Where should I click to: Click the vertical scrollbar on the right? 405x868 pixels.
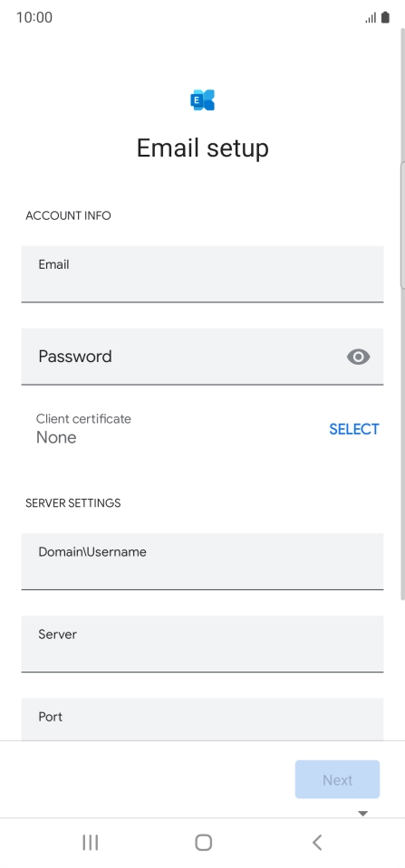(403, 224)
